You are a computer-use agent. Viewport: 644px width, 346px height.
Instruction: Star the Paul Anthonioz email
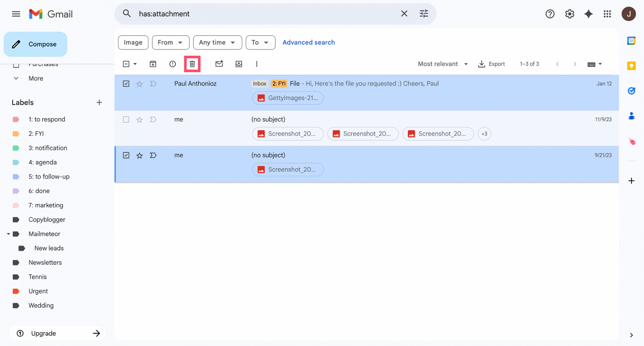click(x=139, y=84)
